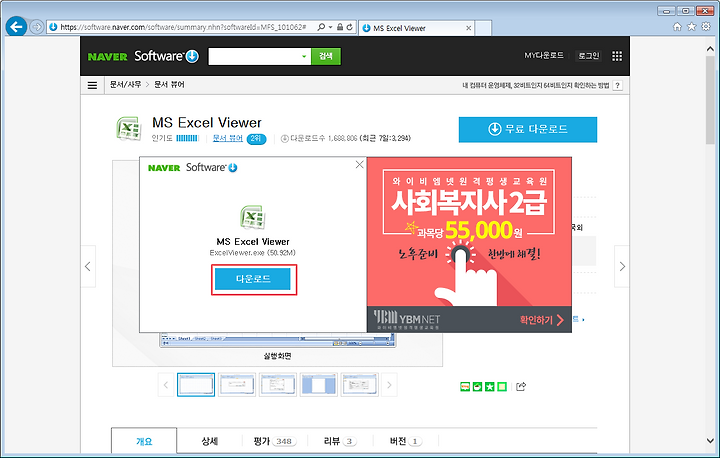Click the YBM NET advertisement banner
The width and height of the screenshot is (720, 458).
point(469,244)
